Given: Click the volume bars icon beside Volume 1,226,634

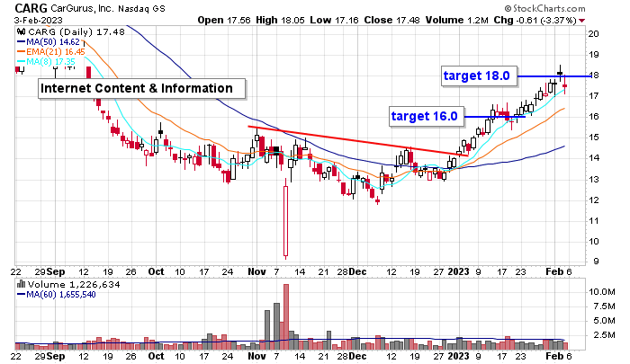Looking at the screenshot, I should 22,284.
